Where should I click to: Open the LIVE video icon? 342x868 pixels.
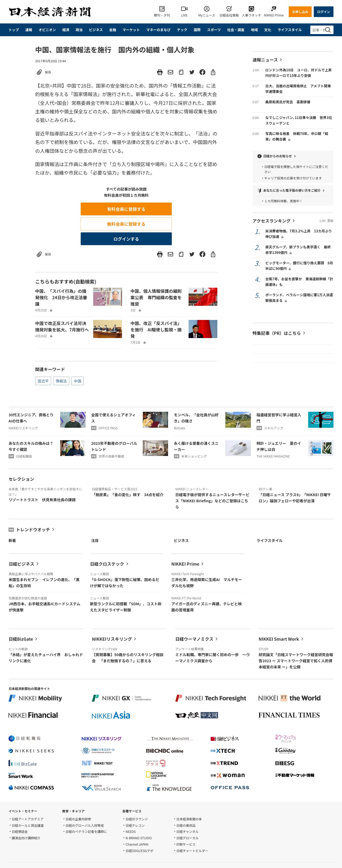(184, 9)
